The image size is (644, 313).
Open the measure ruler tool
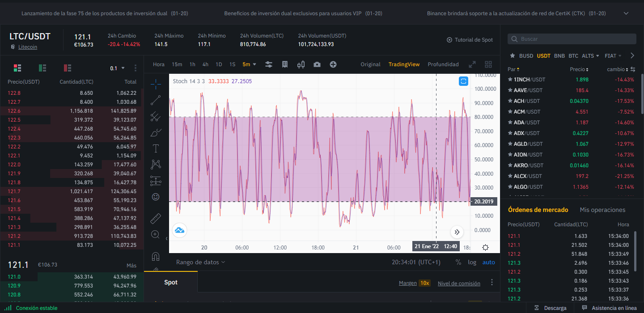[x=156, y=218]
